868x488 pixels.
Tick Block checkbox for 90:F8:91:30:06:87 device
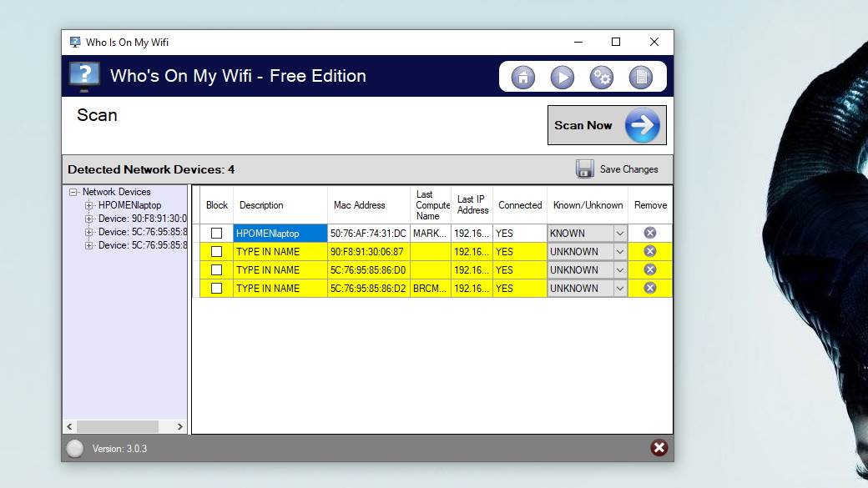coord(216,252)
